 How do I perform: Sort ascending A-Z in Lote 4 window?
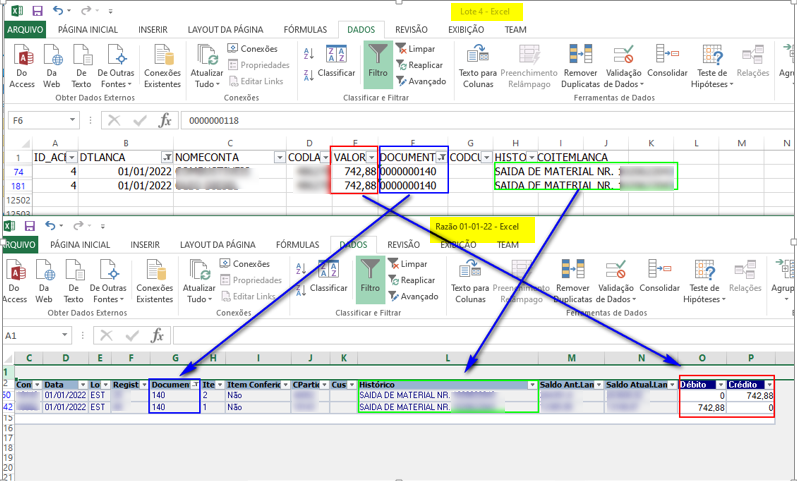coord(309,53)
